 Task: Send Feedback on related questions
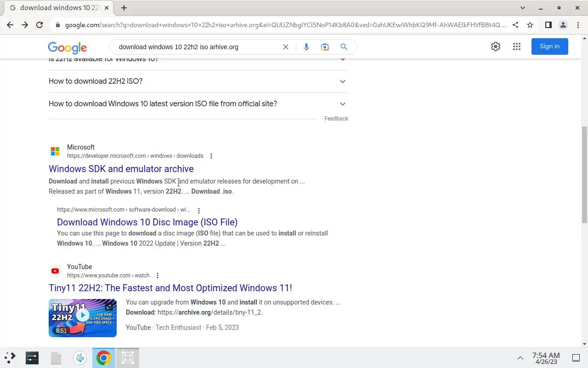[336, 119]
